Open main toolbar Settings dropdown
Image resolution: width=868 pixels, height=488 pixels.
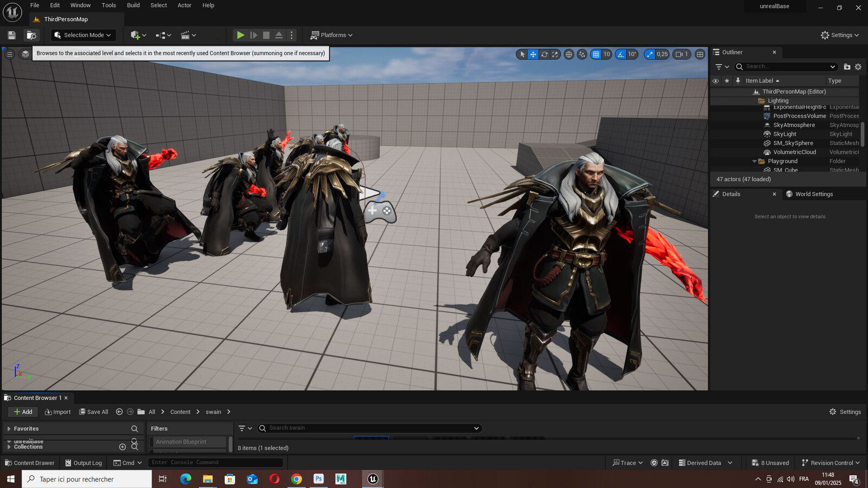(x=840, y=35)
